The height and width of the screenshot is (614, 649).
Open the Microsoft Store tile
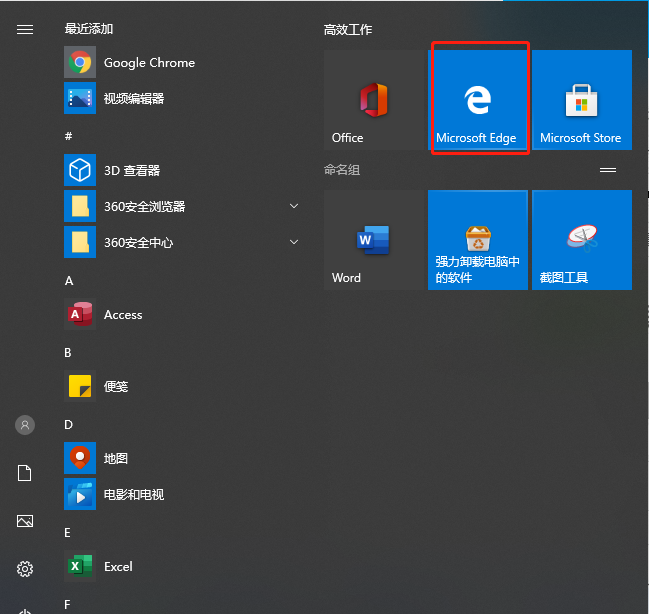click(581, 99)
